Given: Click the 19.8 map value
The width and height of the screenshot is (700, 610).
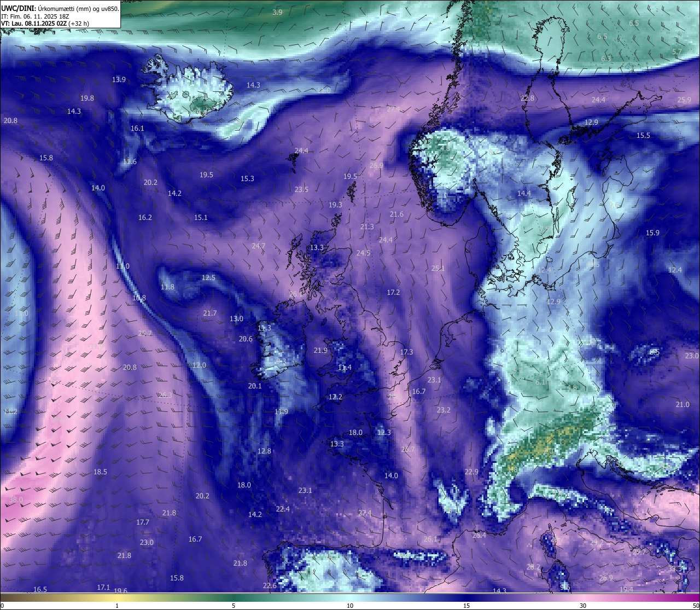Looking at the screenshot, I should tap(87, 98).
